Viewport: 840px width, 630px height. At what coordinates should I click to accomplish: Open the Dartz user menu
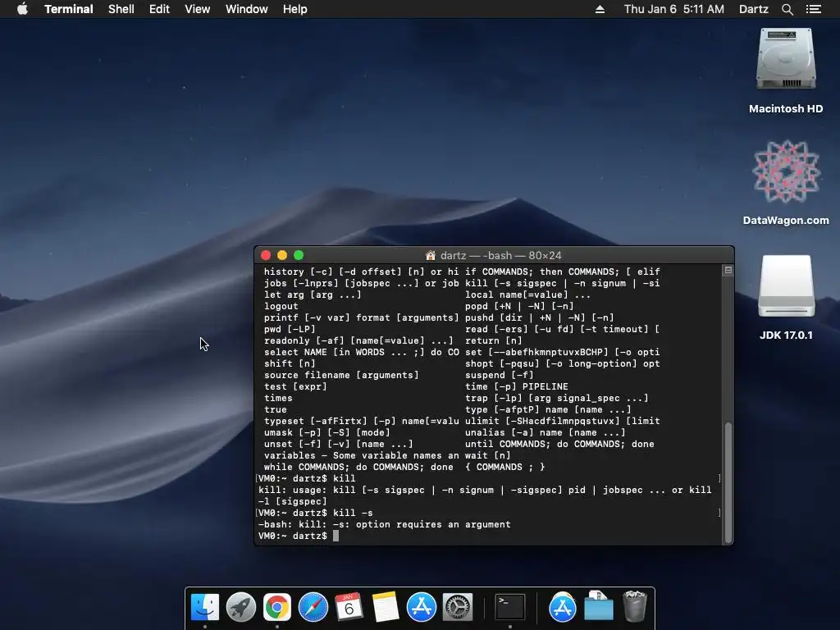click(x=753, y=9)
